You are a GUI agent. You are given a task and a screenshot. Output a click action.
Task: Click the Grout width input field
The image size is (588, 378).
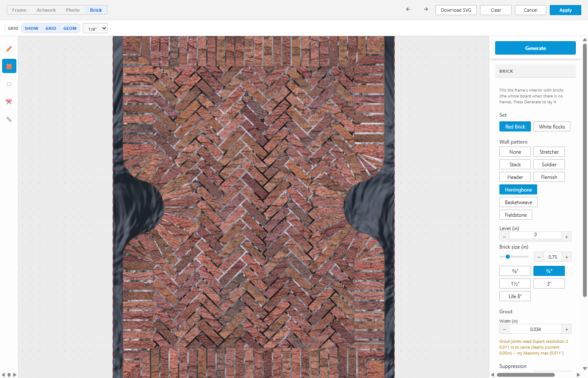pyautogui.click(x=535, y=329)
